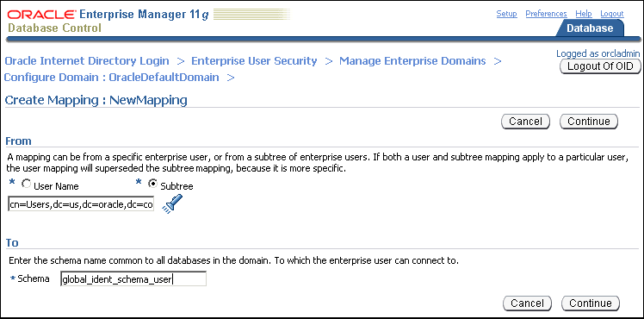Click the bottom Continue button

coord(591,303)
